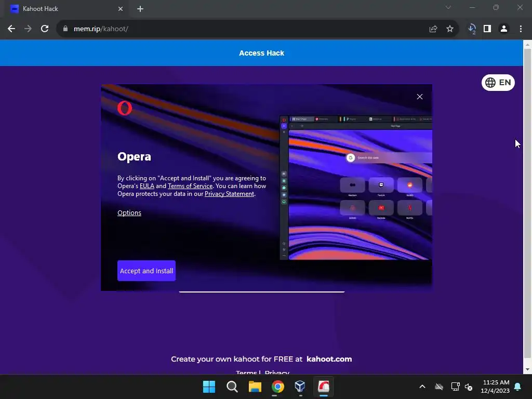
Task: Click OneDrive cloud tray icon
Action: pyautogui.click(x=439, y=387)
